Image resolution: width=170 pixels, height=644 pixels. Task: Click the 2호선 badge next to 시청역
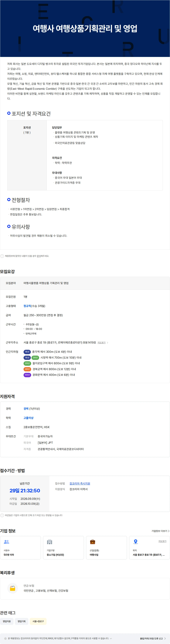tap(35, 358)
